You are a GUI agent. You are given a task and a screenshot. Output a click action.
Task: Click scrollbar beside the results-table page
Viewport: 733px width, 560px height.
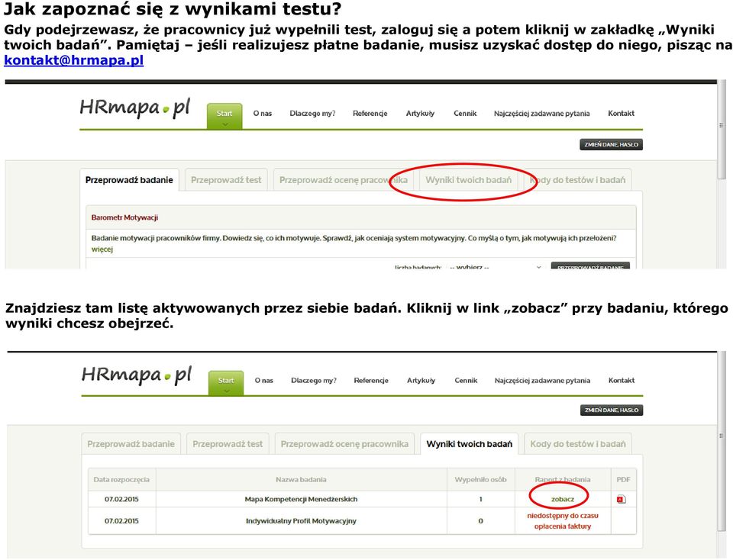pyautogui.click(x=722, y=442)
